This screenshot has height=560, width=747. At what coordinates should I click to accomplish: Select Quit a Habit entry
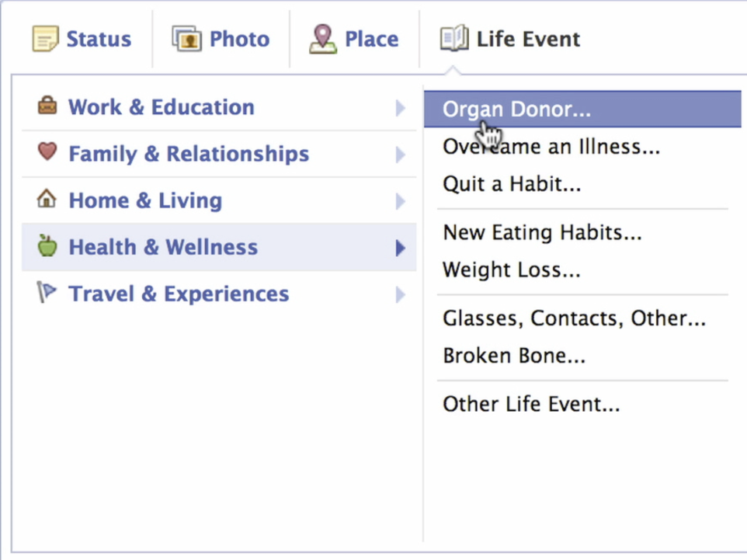pyautogui.click(x=511, y=184)
